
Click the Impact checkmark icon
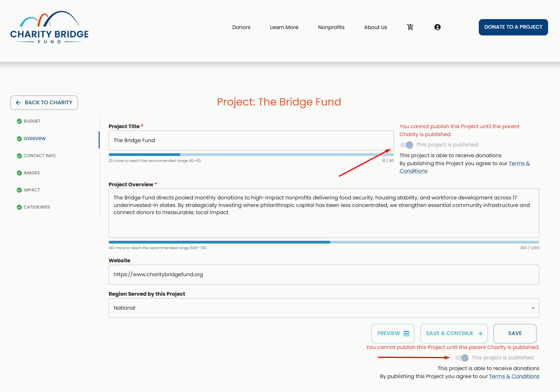click(x=19, y=190)
